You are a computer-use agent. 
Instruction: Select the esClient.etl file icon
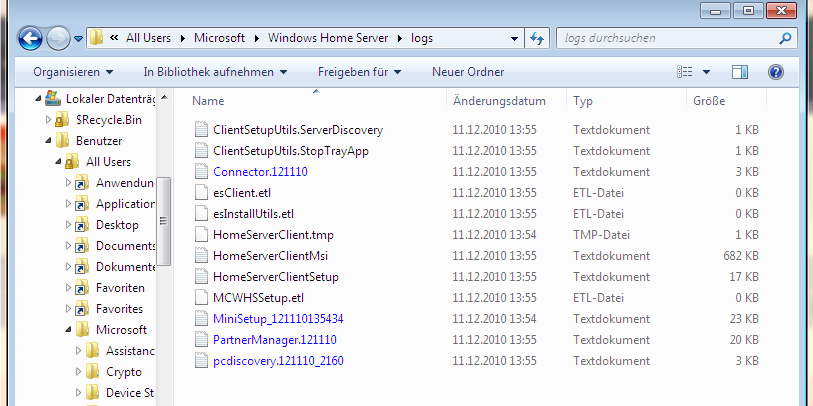201,192
